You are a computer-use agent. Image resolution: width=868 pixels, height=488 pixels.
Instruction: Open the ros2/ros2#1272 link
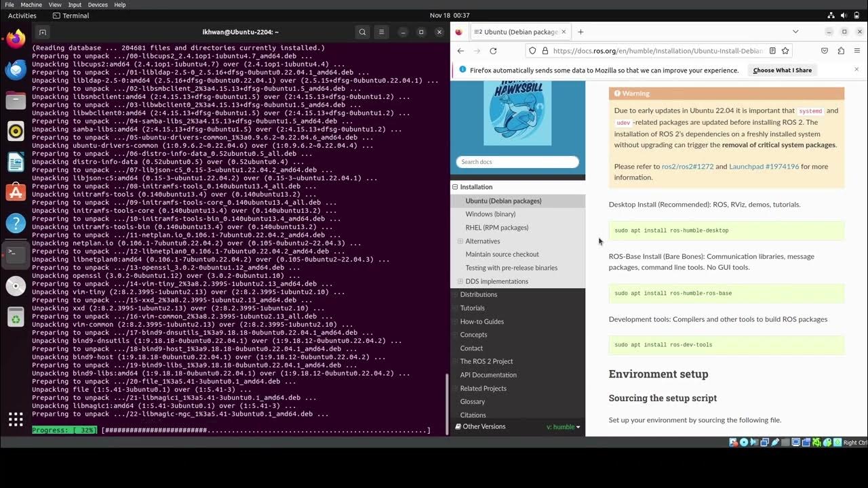688,167
